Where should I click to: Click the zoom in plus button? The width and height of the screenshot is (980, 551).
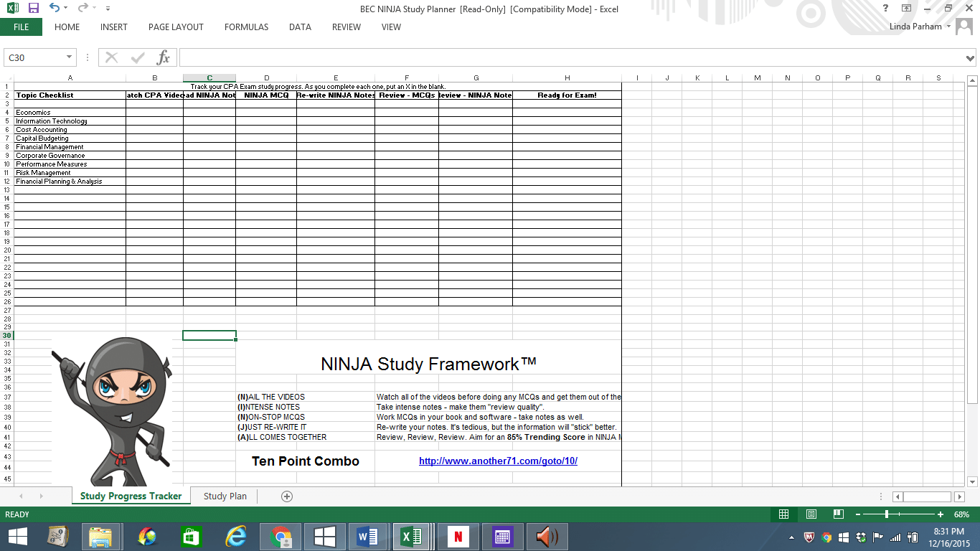click(x=941, y=514)
